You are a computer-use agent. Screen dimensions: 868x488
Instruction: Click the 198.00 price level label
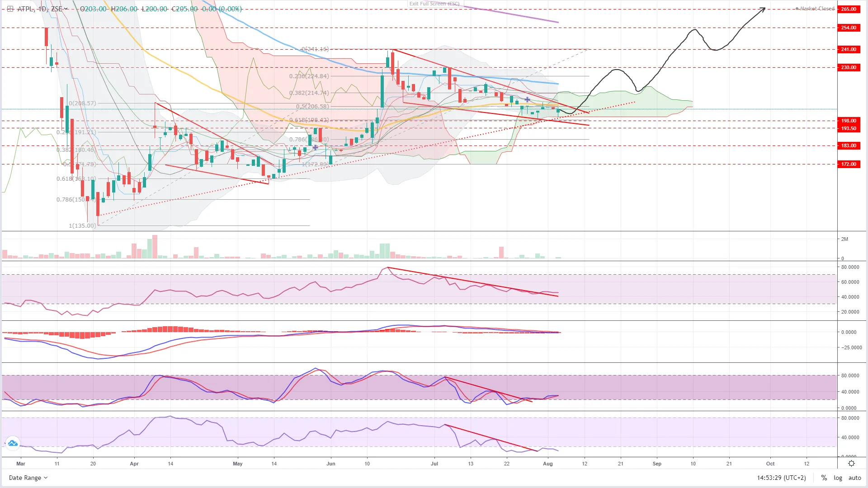point(849,121)
